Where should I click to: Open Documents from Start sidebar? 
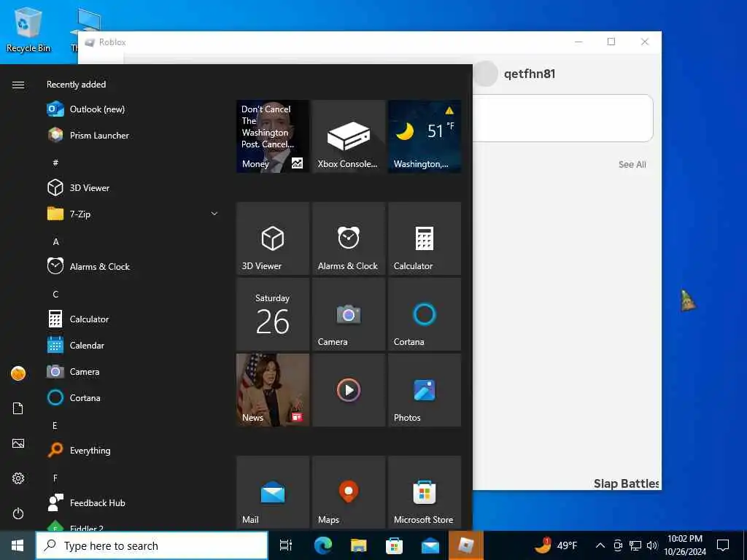[18, 408]
